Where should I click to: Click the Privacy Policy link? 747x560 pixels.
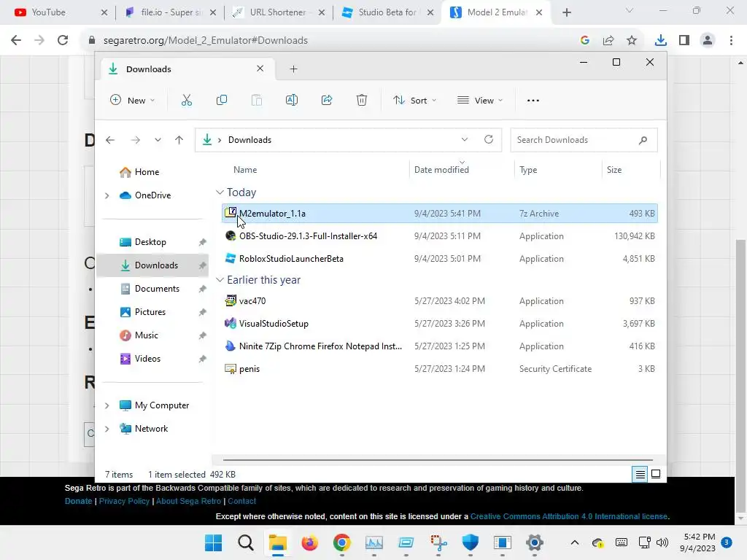click(124, 501)
